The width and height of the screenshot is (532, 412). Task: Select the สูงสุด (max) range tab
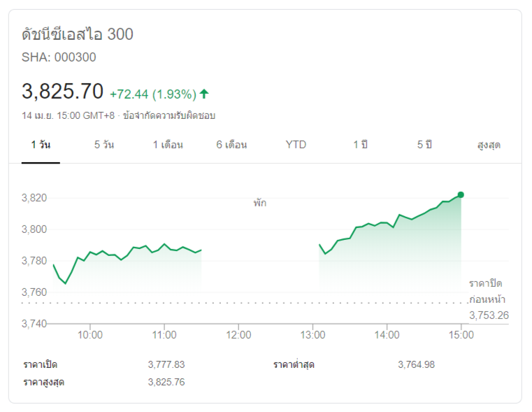click(x=489, y=145)
